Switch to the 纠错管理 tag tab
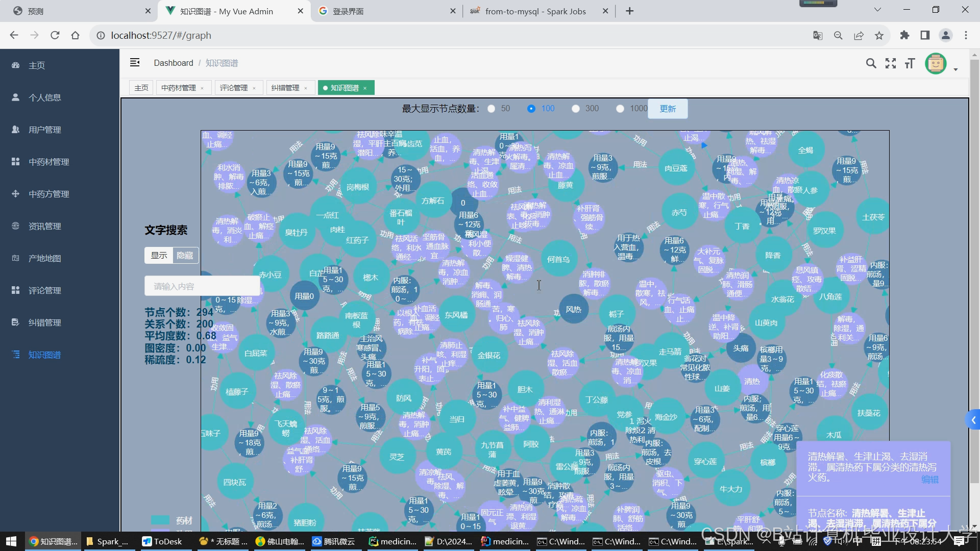 pyautogui.click(x=285, y=88)
